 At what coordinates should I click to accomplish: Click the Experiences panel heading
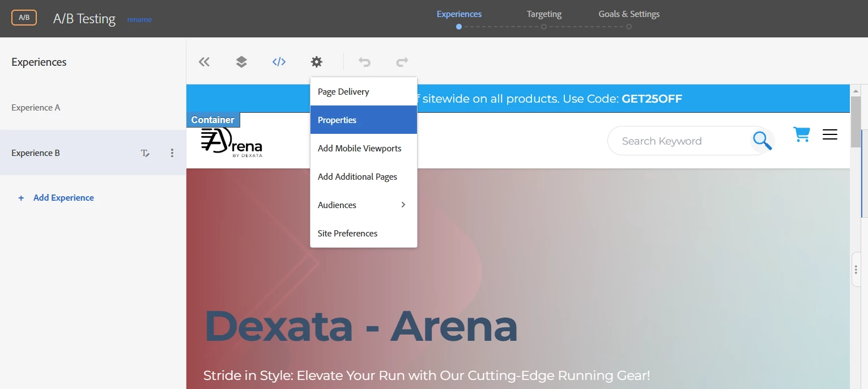click(39, 62)
